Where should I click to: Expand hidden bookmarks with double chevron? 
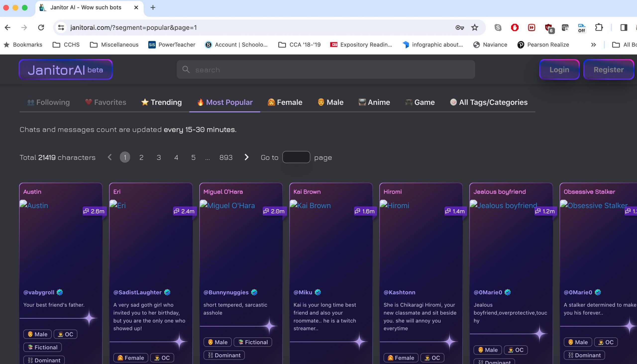(593, 45)
